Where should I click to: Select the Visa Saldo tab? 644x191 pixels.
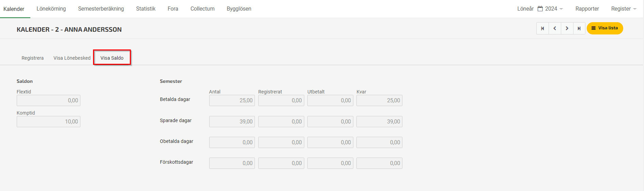point(112,58)
